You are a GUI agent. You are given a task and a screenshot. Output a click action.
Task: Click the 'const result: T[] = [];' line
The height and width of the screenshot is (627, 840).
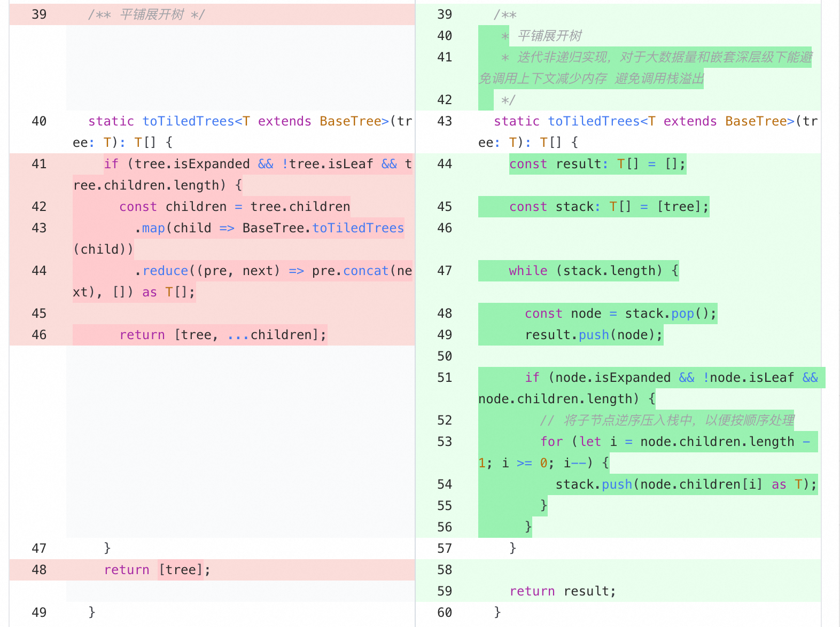(597, 164)
